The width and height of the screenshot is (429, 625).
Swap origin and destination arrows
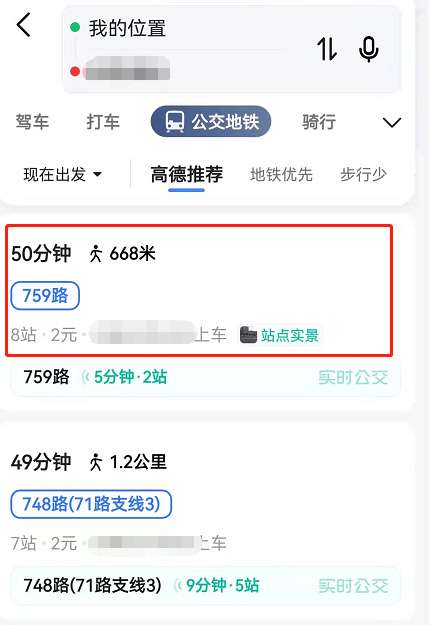(327, 49)
